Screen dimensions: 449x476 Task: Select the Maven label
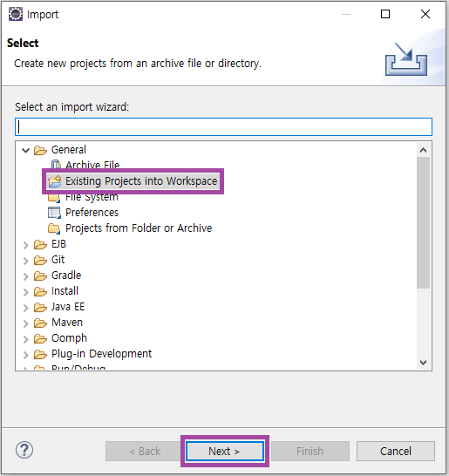pos(67,323)
